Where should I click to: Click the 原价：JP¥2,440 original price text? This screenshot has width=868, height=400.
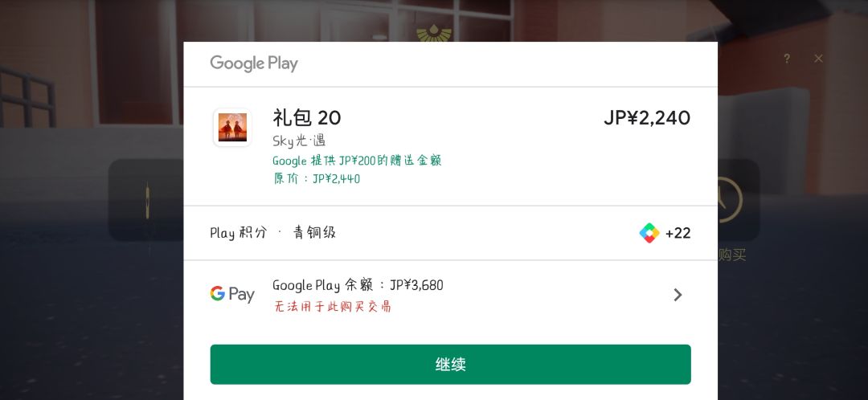coord(316,178)
